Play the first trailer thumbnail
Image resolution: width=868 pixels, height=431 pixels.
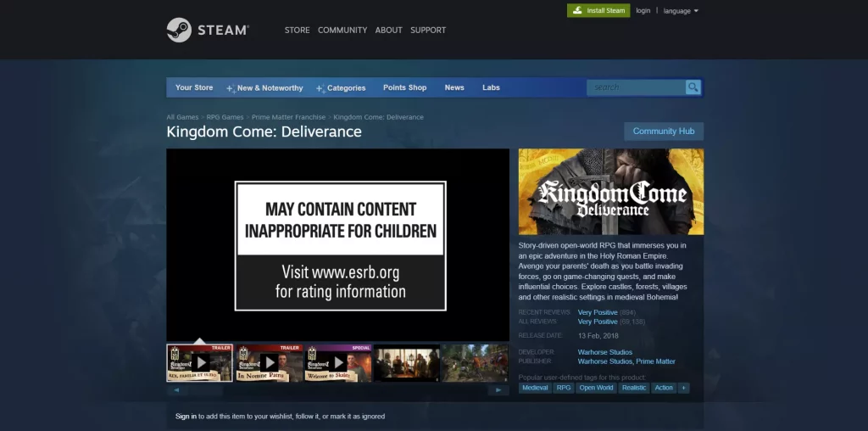(x=200, y=363)
